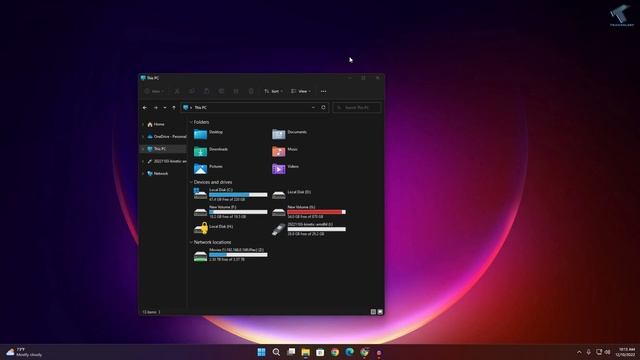Image resolution: width=640 pixels, height=360 pixels.
Task: Open the See more three-dots menu
Action: tap(323, 91)
